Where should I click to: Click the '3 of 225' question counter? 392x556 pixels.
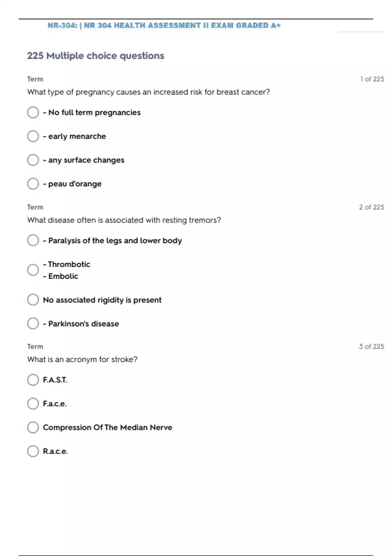(371, 346)
